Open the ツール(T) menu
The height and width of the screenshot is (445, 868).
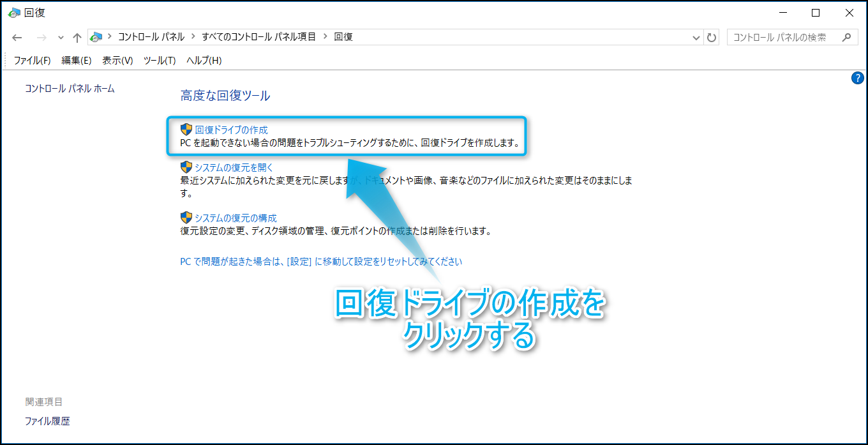coord(160,61)
